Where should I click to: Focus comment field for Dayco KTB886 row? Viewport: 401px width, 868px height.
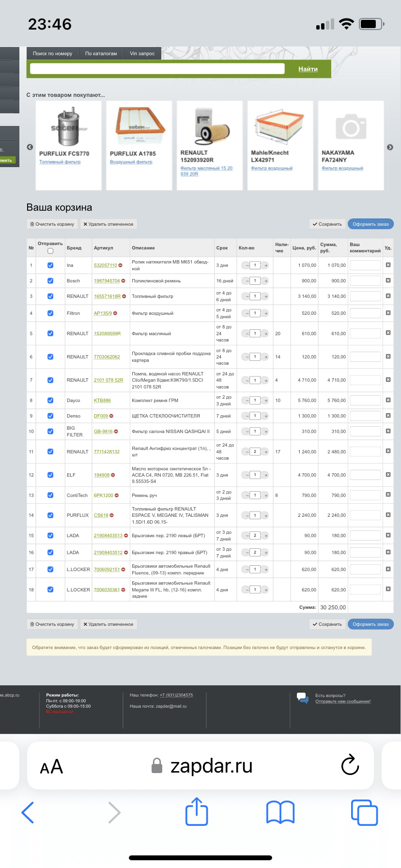click(x=365, y=401)
